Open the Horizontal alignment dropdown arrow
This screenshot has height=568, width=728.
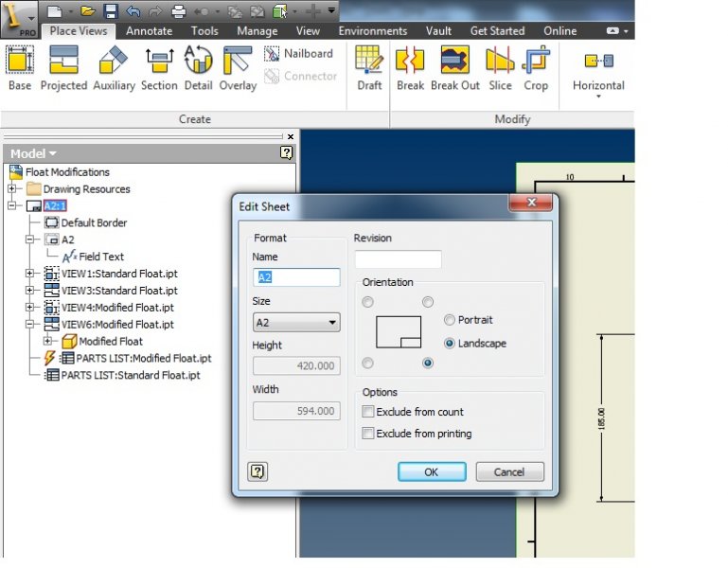coord(598,97)
